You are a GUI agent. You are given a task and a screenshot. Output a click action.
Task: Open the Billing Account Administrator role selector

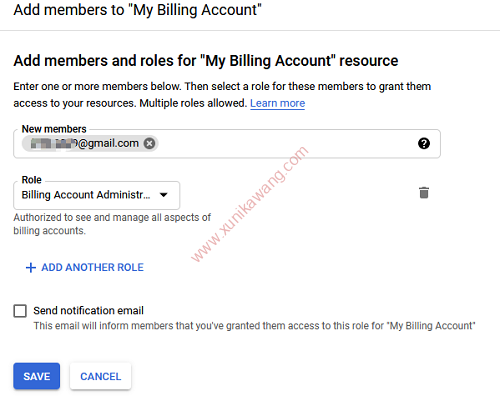coord(97,195)
